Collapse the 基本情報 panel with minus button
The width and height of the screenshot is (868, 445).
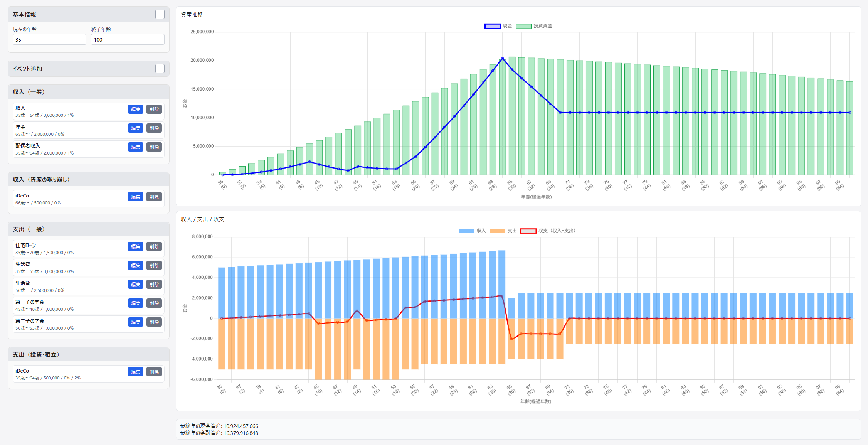(x=160, y=14)
